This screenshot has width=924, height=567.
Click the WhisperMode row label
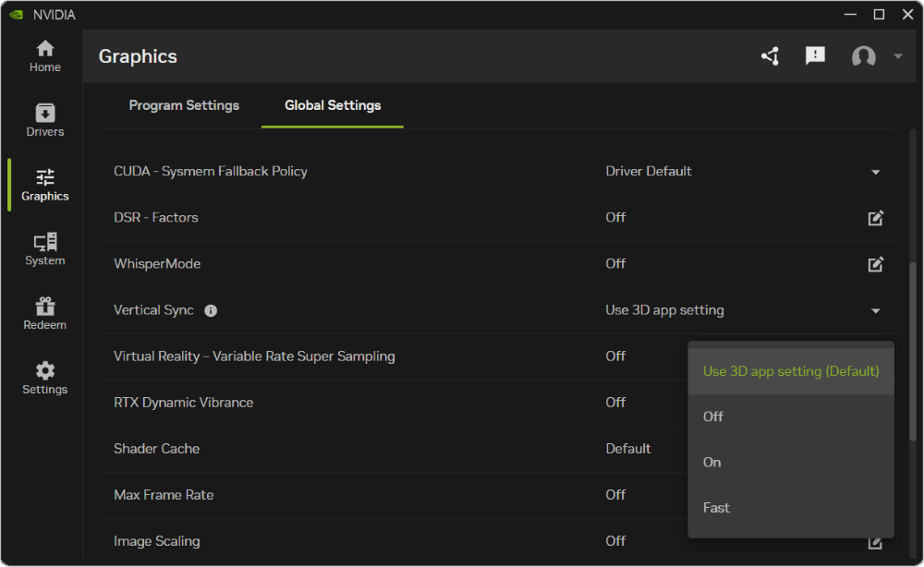(157, 264)
